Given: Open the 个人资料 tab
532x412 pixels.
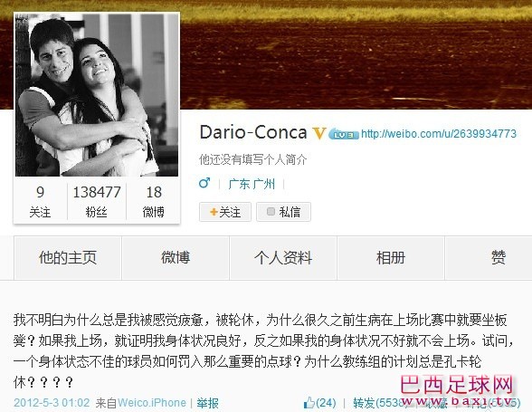Looking at the screenshot, I should 283,258.
